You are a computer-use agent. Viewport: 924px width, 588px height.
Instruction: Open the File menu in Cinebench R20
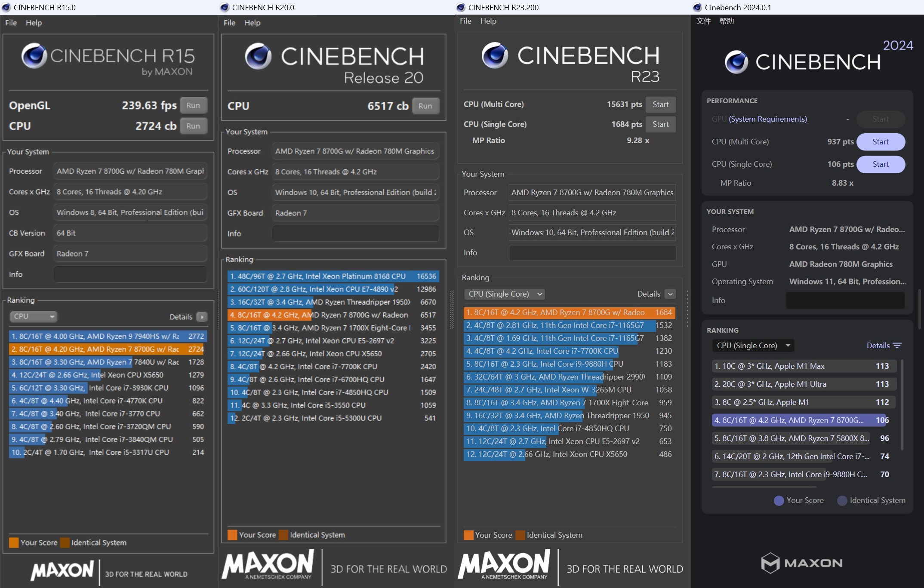point(229,23)
